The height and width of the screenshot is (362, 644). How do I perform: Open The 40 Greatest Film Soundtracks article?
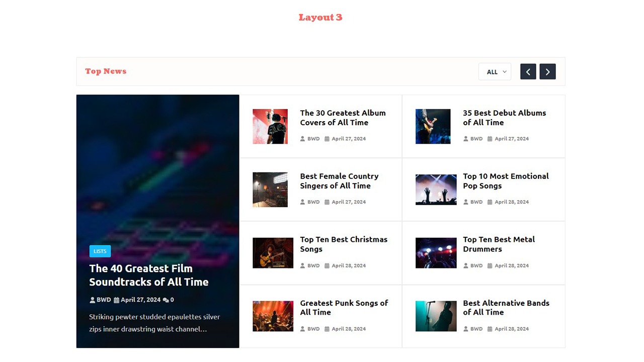tap(149, 275)
